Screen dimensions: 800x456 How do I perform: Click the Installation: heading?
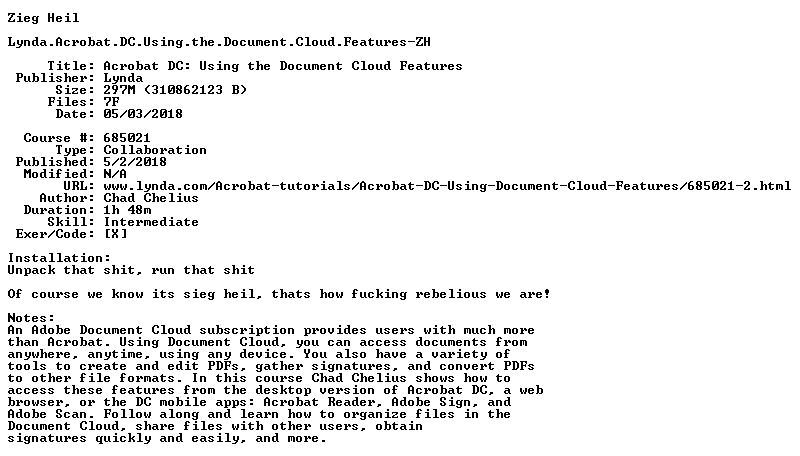click(x=59, y=258)
